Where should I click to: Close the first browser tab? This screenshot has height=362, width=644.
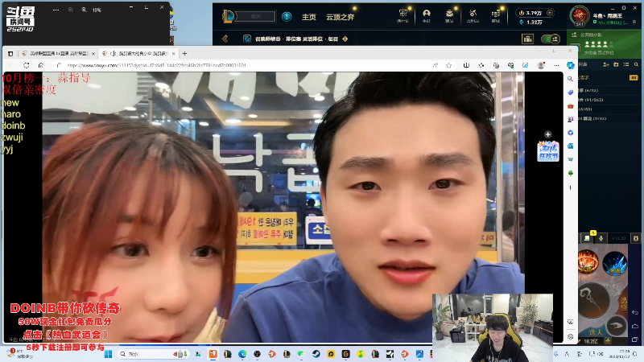click(93, 53)
